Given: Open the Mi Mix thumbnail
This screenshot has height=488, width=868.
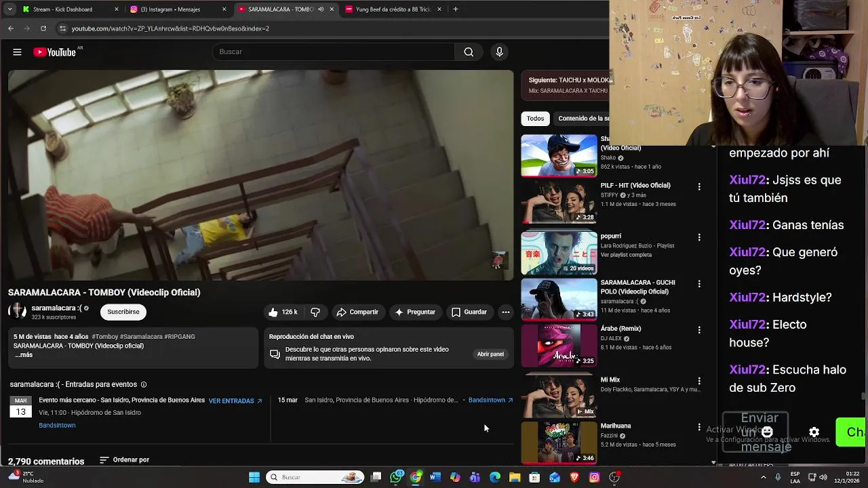Looking at the screenshot, I should click(559, 396).
